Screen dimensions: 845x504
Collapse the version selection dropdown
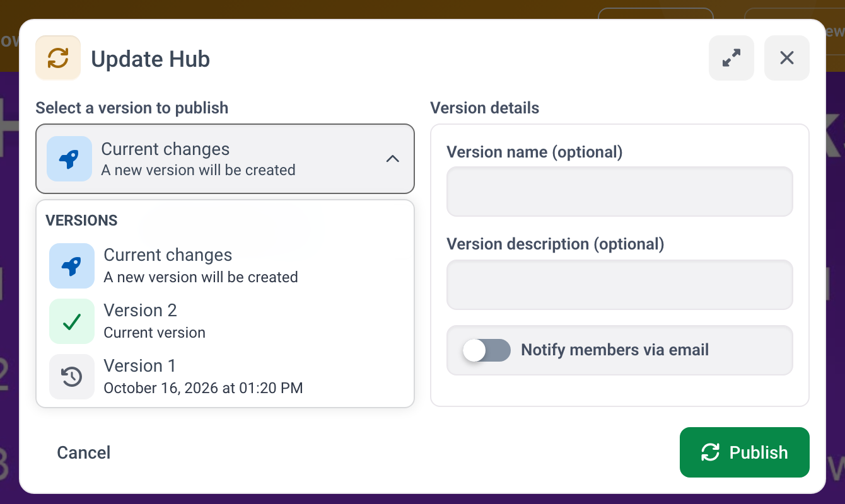point(225,159)
